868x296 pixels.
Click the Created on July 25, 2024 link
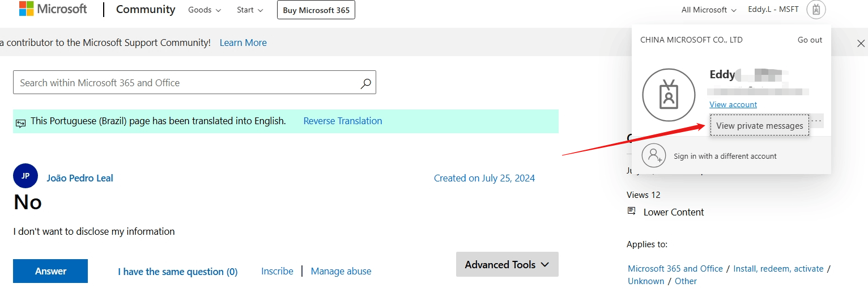click(x=484, y=178)
